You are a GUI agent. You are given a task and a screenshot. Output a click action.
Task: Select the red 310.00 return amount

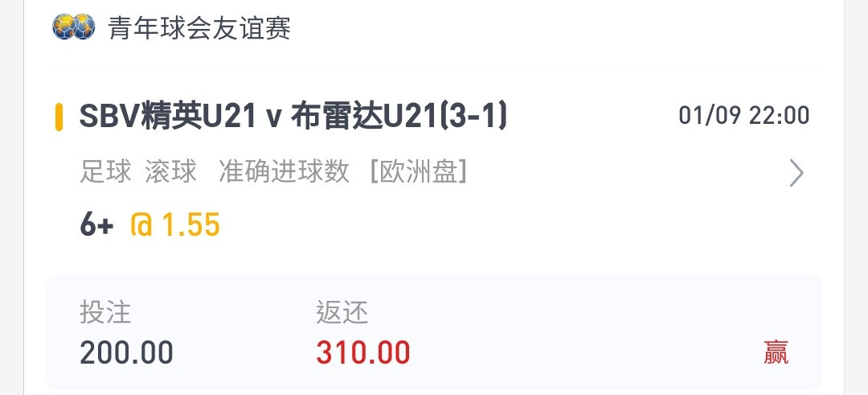pyautogui.click(x=363, y=353)
